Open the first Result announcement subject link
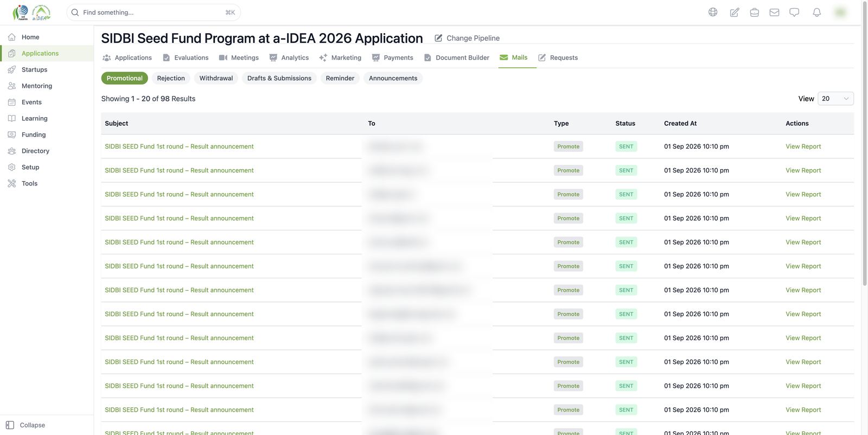Screen dimensions: 868x435 (x=179, y=146)
